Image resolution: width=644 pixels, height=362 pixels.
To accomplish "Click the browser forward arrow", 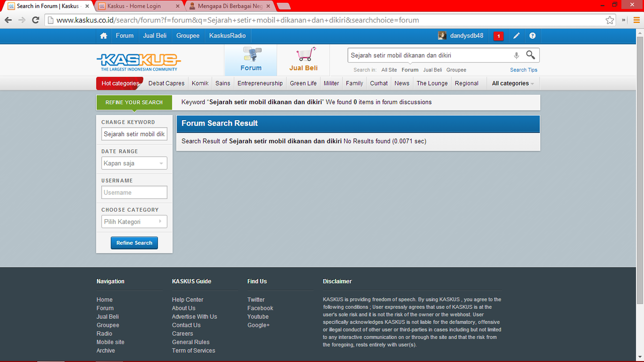I will pos(22,20).
